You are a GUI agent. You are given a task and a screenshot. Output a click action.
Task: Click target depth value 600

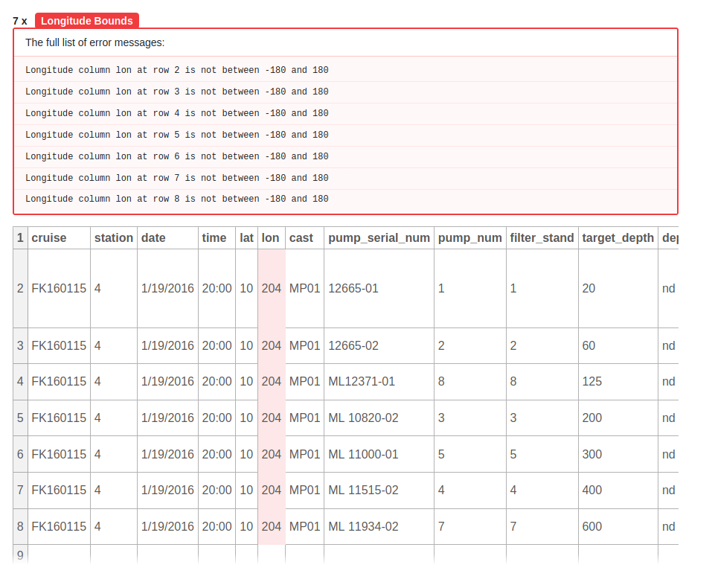point(618,526)
